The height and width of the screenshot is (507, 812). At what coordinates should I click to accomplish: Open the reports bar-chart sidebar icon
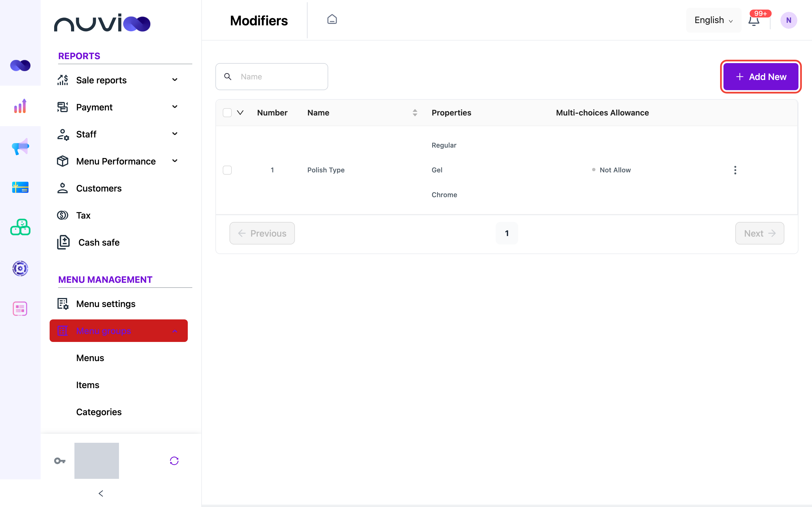pyautogui.click(x=20, y=106)
